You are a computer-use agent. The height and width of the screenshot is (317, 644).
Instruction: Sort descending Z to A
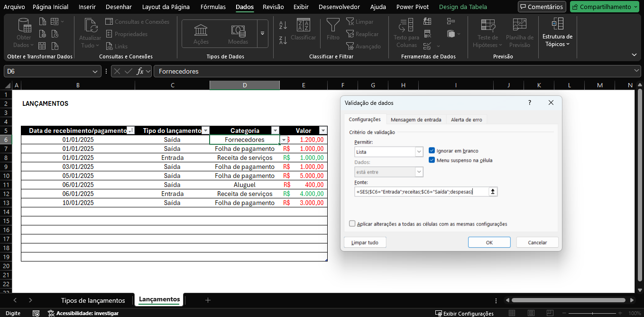point(283,40)
